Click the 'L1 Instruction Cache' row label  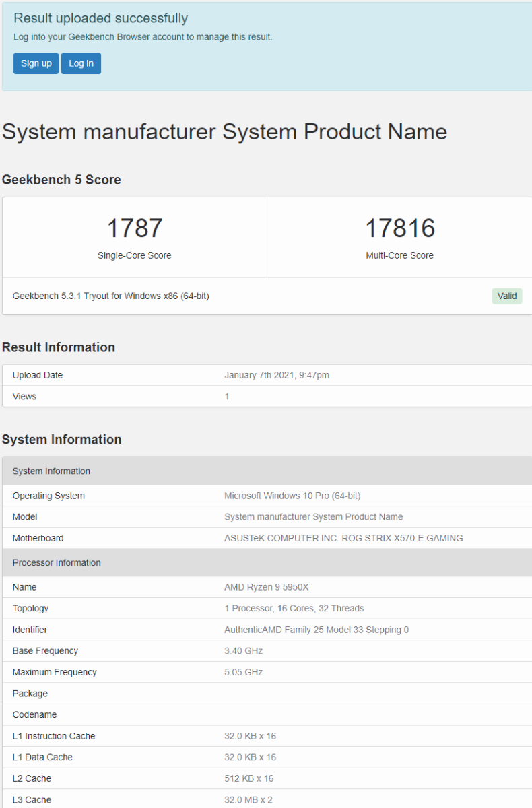(x=54, y=736)
